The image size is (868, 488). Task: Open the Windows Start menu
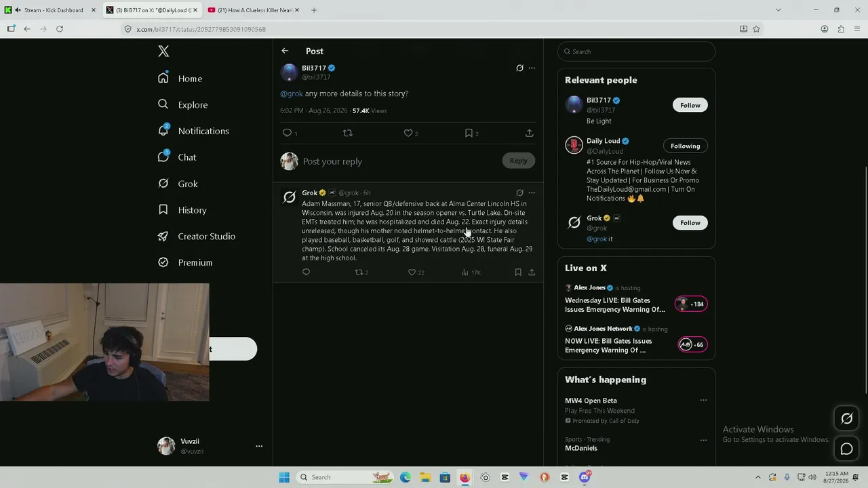pyautogui.click(x=284, y=477)
